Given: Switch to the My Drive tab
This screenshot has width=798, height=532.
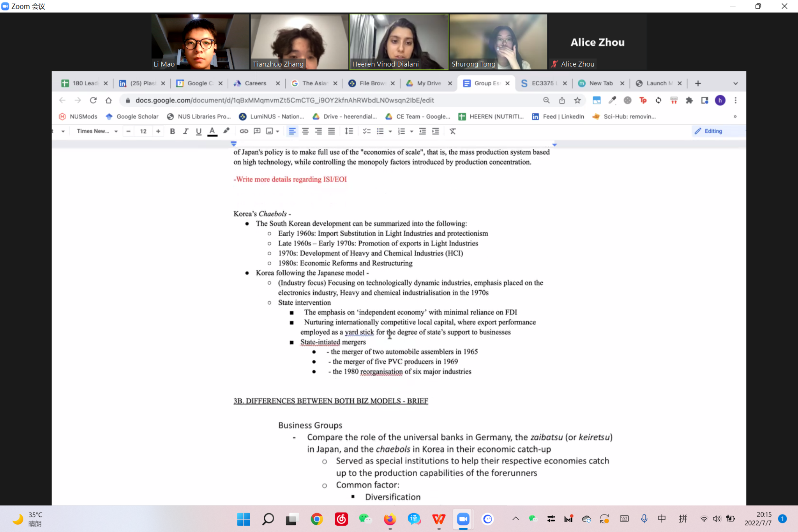Looking at the screenshot, I should [428, 83].
